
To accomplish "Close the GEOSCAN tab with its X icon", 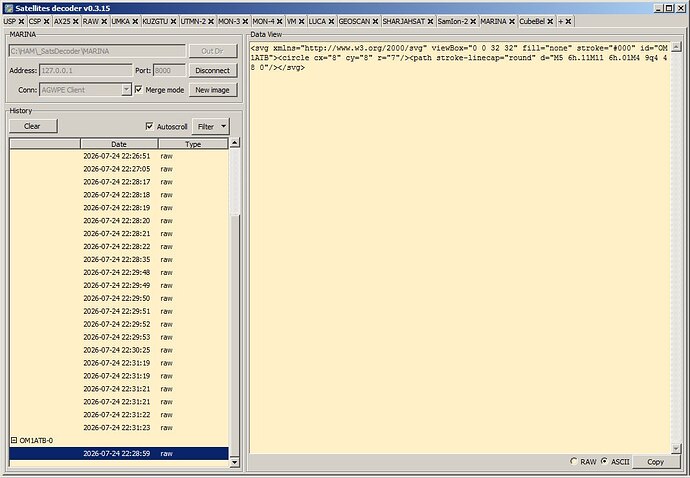I will pos(375,22).
